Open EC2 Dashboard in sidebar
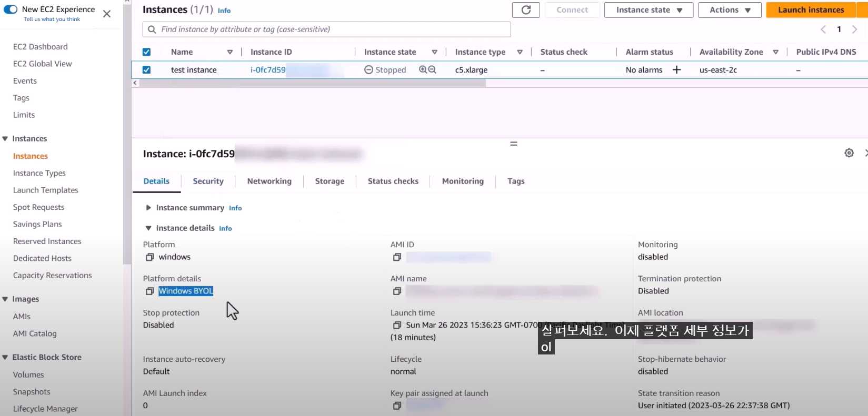The height and width of the screenshot is (416, 868). pos(41,47)
